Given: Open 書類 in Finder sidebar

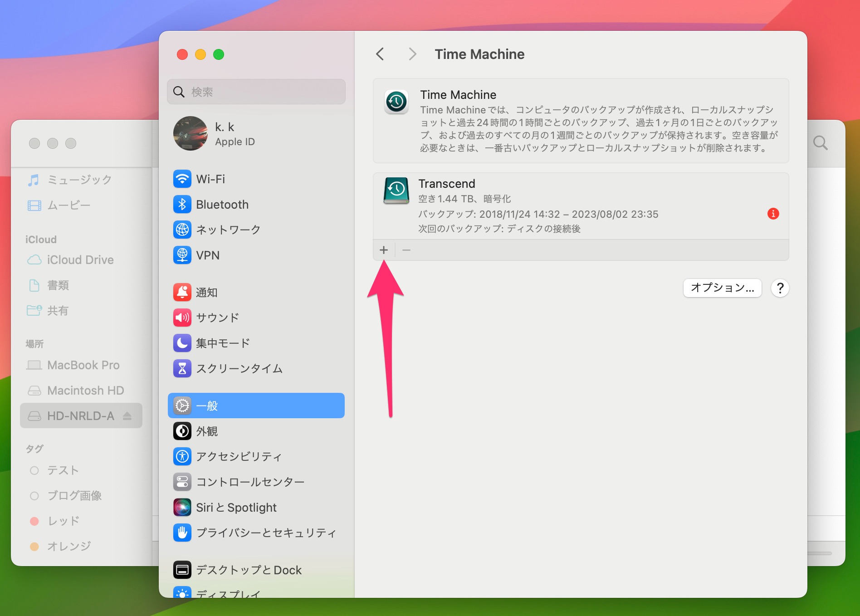Looking at the screenshot, I should [x=81, y=285].
